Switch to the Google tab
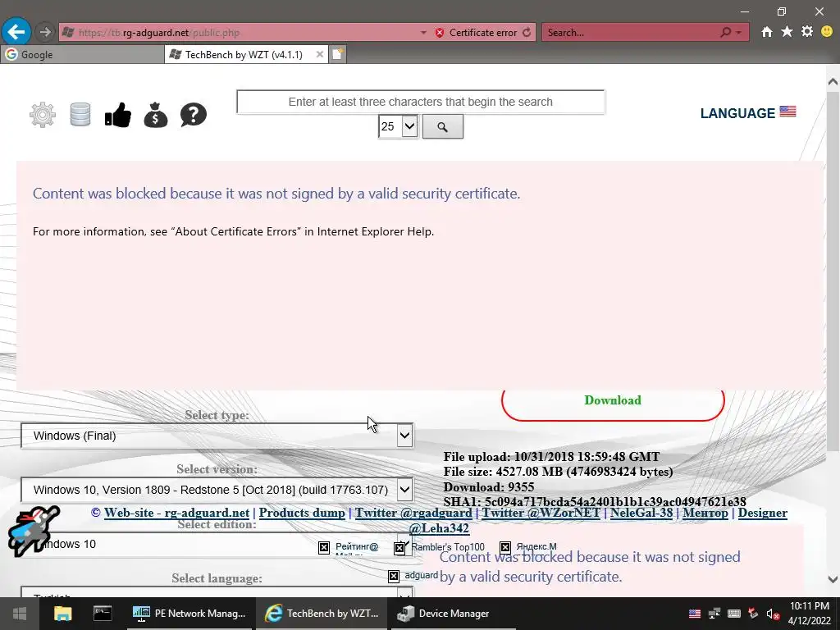 tap(82, 55)
